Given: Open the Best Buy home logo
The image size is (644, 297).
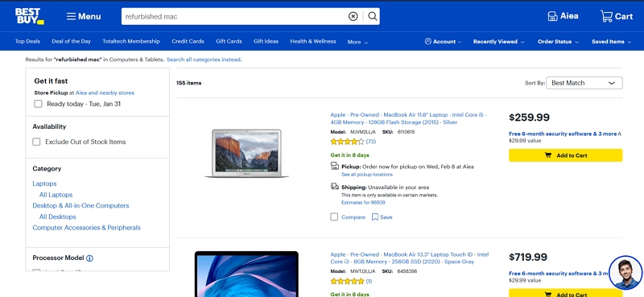Looking at the screenshot, I should tap(29, 16).
